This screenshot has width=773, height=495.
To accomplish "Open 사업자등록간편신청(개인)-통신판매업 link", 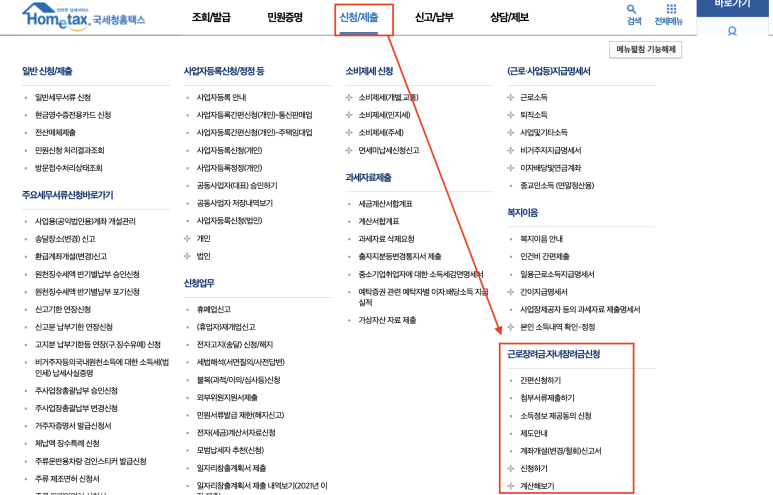I will tap(254, 115).
